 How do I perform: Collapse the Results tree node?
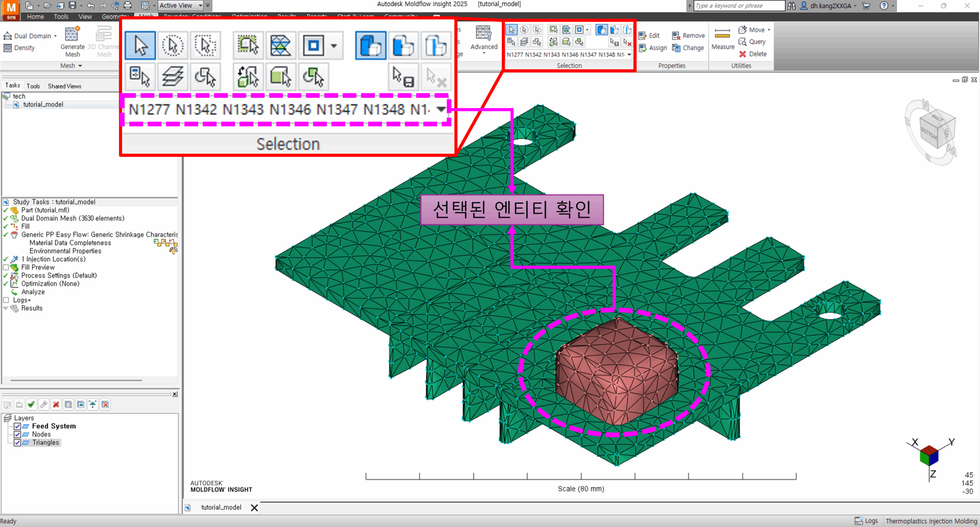tap(6, 308)
